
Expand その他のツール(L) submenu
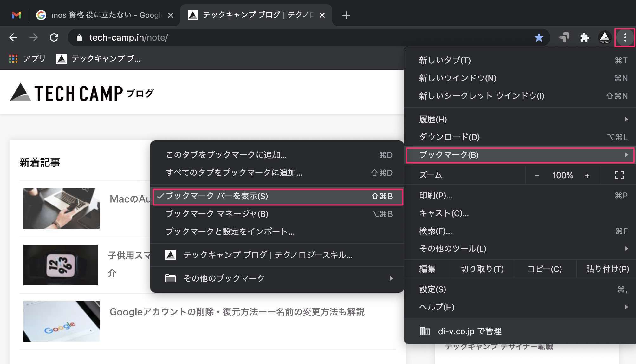[x=520, y=249]
